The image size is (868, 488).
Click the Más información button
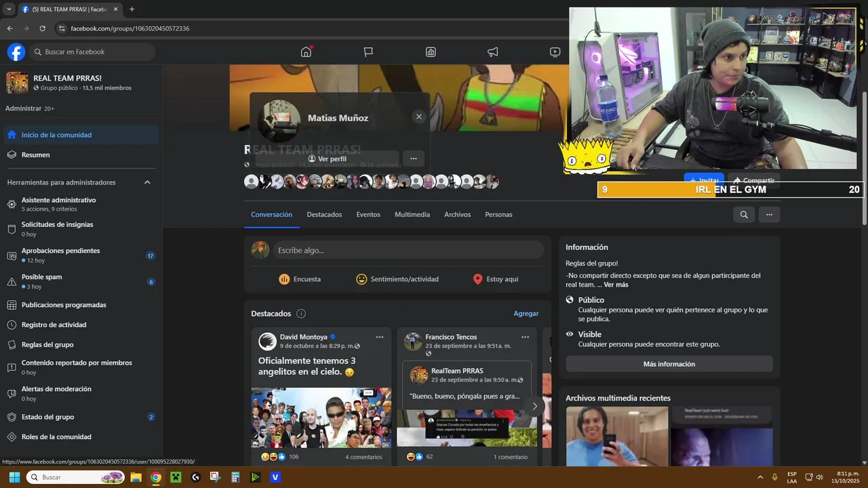[669, 364]
